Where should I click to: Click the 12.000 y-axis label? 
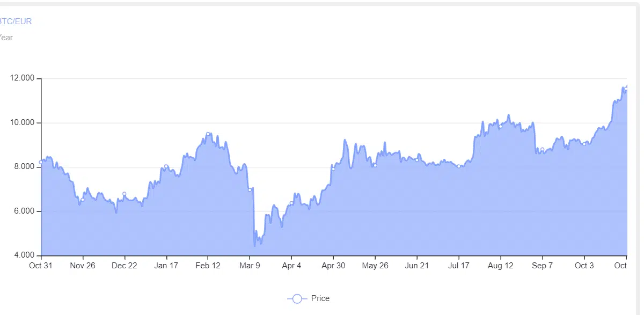[x=23, y=78]
